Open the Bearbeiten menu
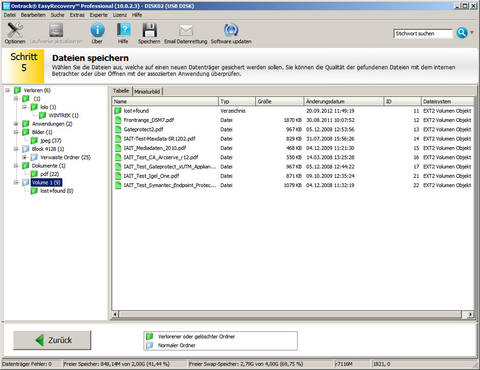 pos(33,15)
